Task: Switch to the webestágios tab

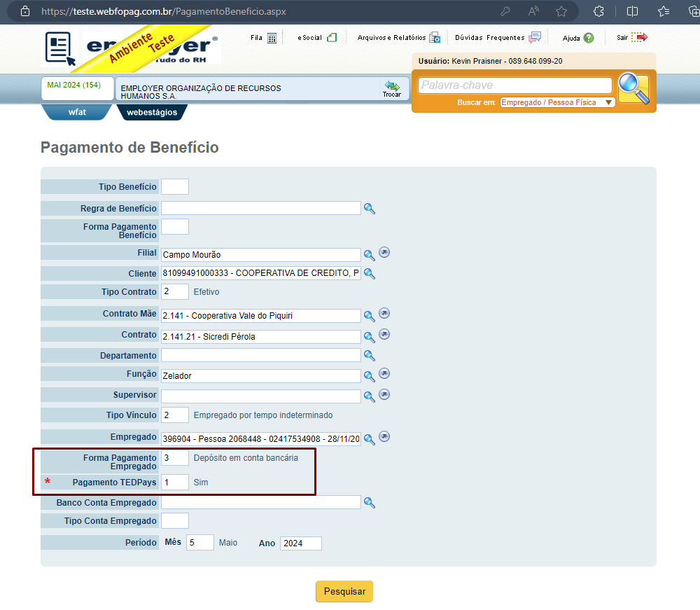Action: 152,112
